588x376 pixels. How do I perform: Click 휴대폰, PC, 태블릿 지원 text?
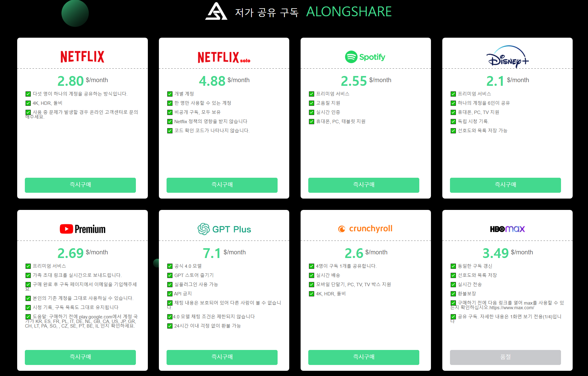tap(341, 121)
